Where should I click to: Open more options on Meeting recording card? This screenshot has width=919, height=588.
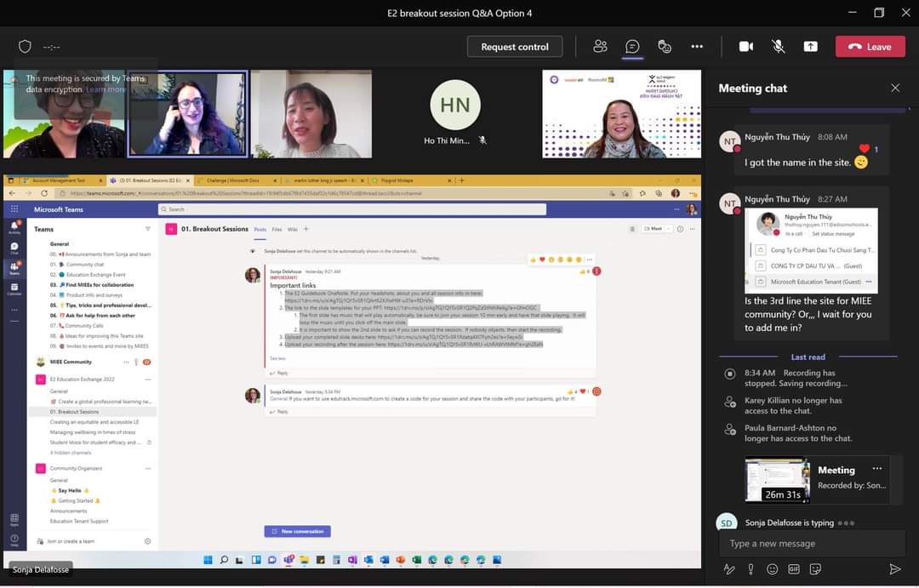(x=876, y=468)
